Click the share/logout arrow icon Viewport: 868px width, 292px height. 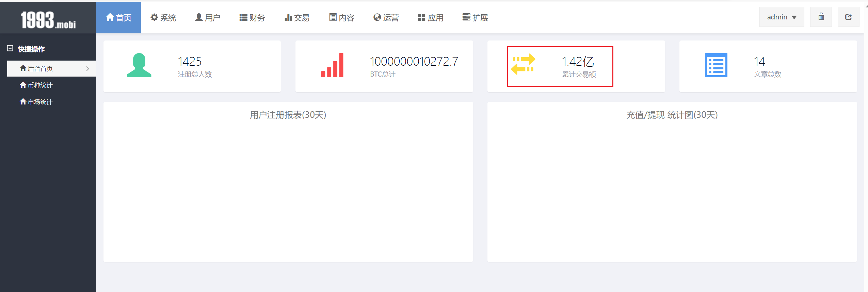[848, 17]
